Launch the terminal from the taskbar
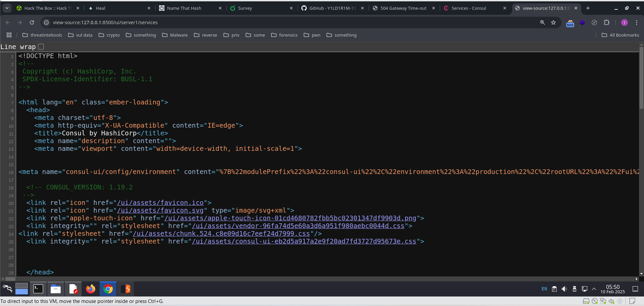 (x=38, y=289)
